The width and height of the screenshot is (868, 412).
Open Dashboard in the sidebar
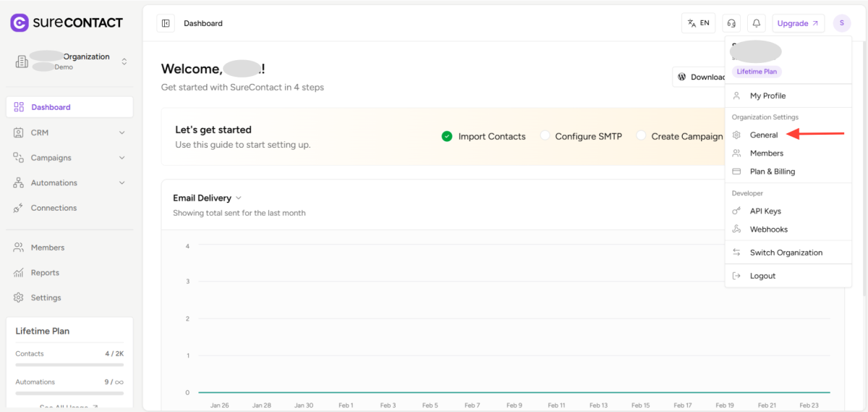tap(69, 107)
